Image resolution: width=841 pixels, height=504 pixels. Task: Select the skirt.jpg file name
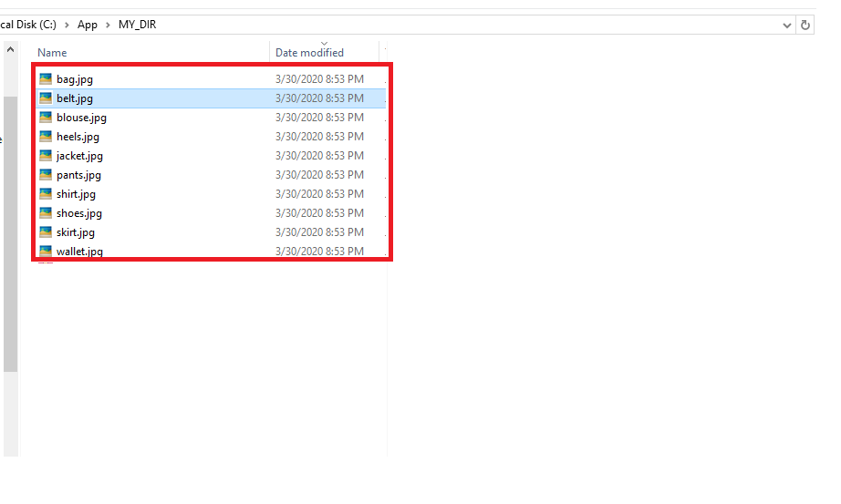[x=76, y=232]
